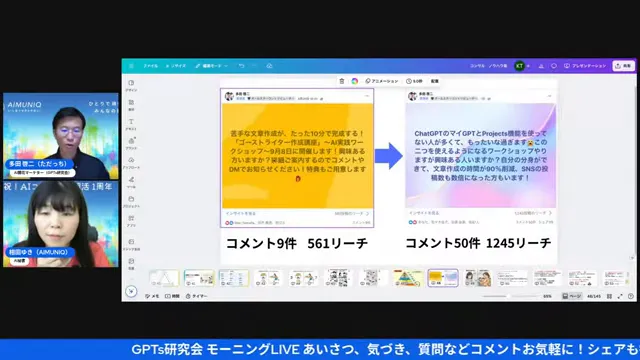640x360 pixels.
Task: Open the hamburger main menu in Canva
Action: coord(131,66)
